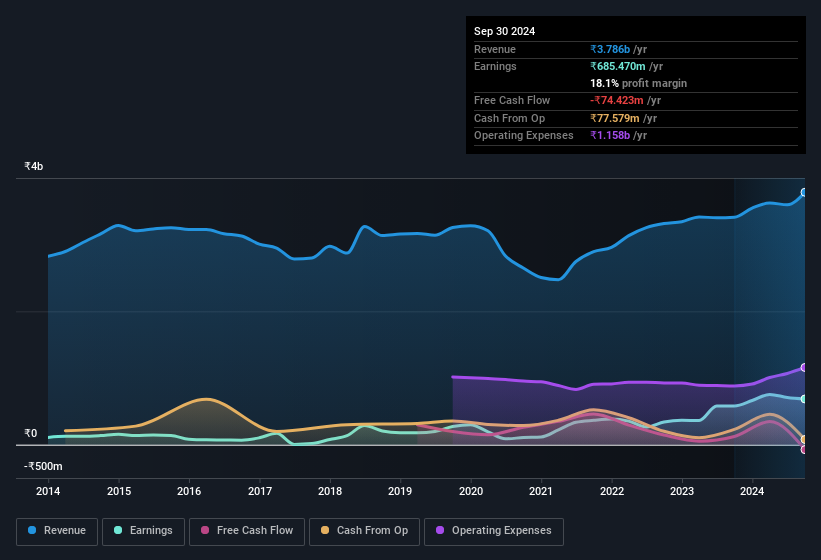
Task: Click the Cash From Op label in tooltip
Action: click(509, 118)
